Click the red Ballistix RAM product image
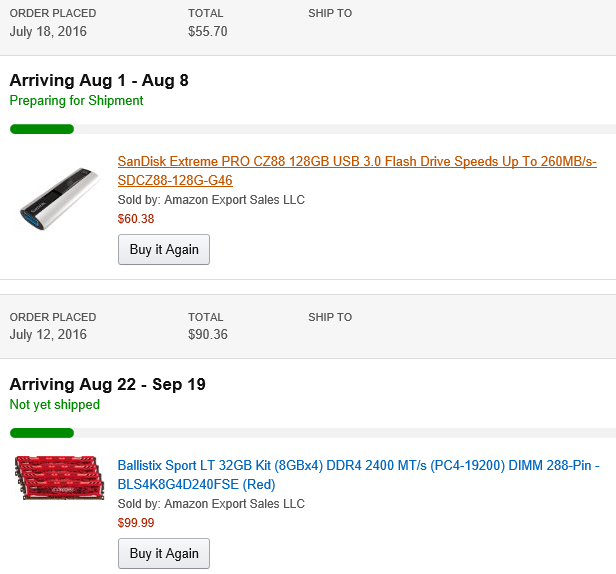 click(x=59, y=478)
